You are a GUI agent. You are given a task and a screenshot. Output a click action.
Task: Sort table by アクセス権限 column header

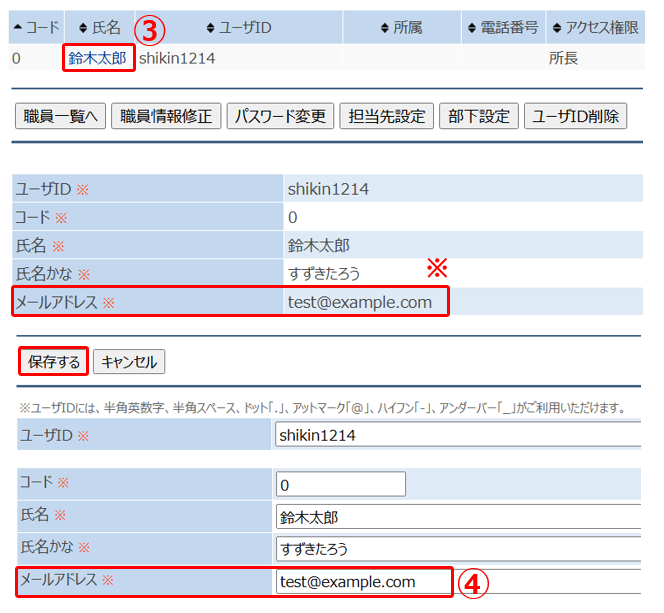click(x=594, y=28)
